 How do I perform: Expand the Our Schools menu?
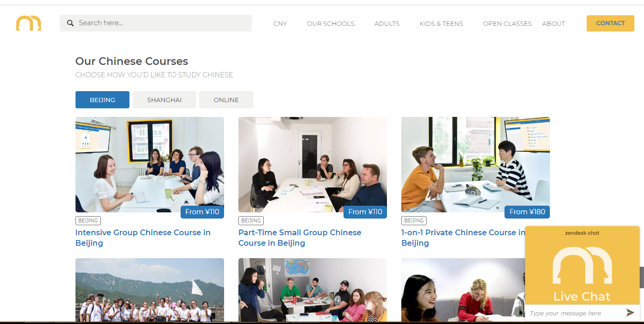tap(331, 23)
